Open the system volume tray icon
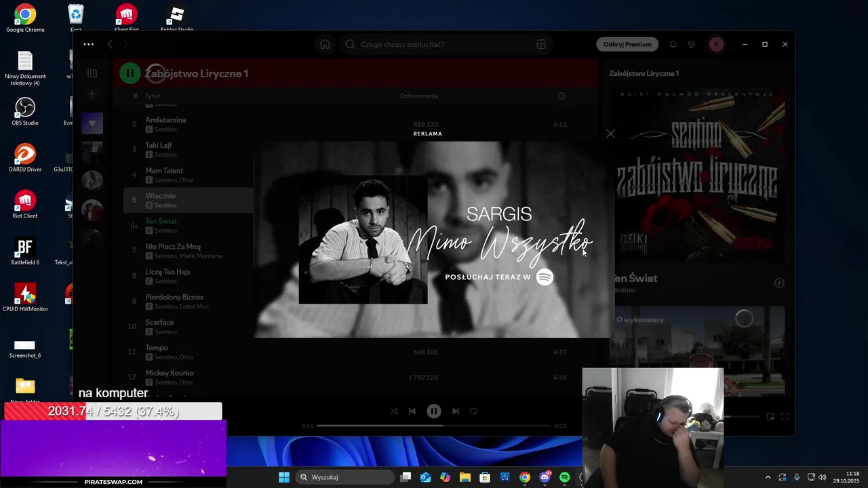The width and height of the screenshot is (868, 488). click(x=822, y=477)
